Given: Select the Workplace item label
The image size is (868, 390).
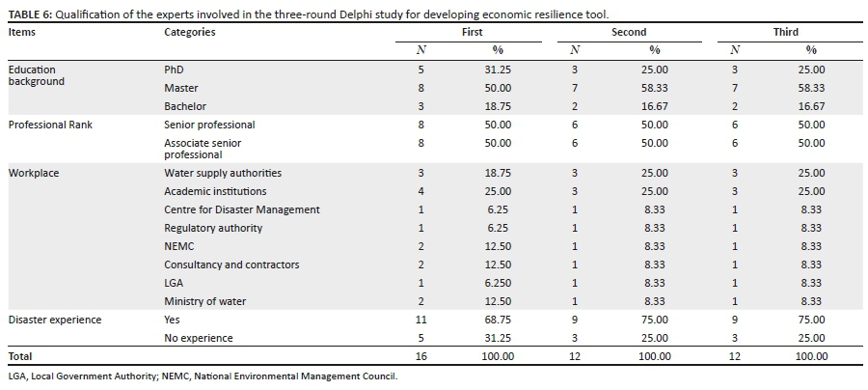Looking at the screenshot, I should (x=33, y=173).
